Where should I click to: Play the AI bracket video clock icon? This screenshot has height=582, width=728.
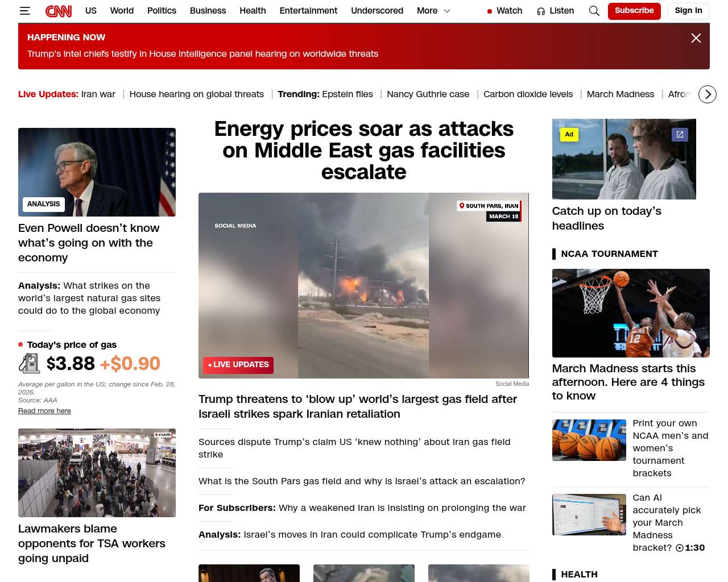coord(679,548)
